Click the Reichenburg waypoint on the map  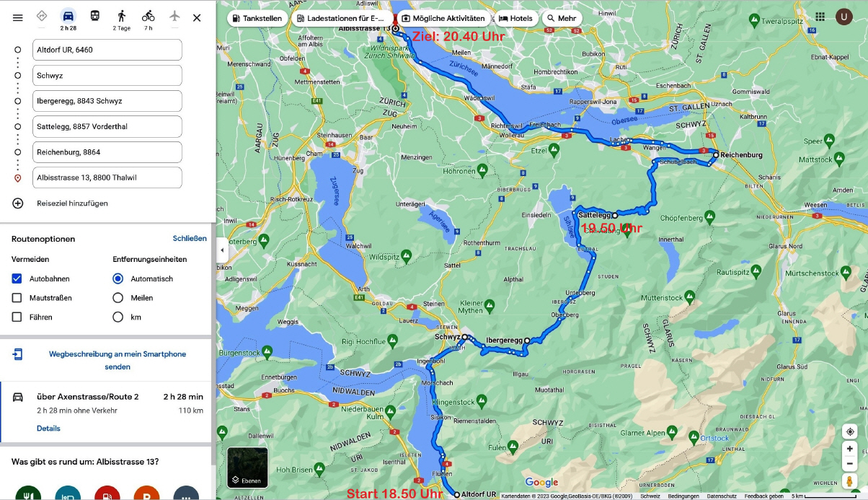[715, 154]
